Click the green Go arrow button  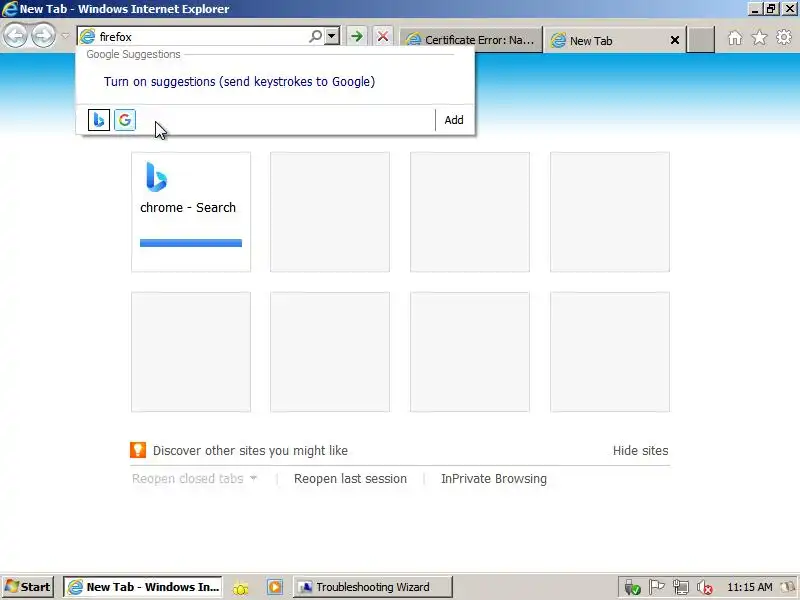pyautogui.click(x=357, y=36)
